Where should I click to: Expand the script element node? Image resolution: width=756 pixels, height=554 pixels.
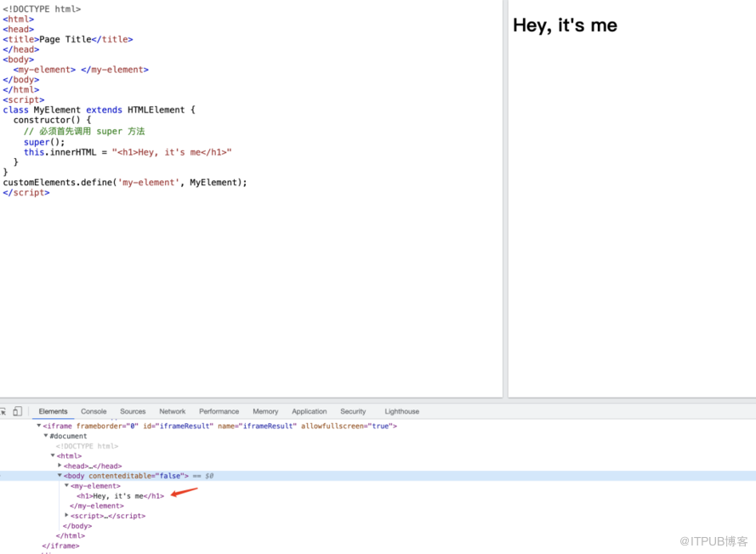point(66,516)
